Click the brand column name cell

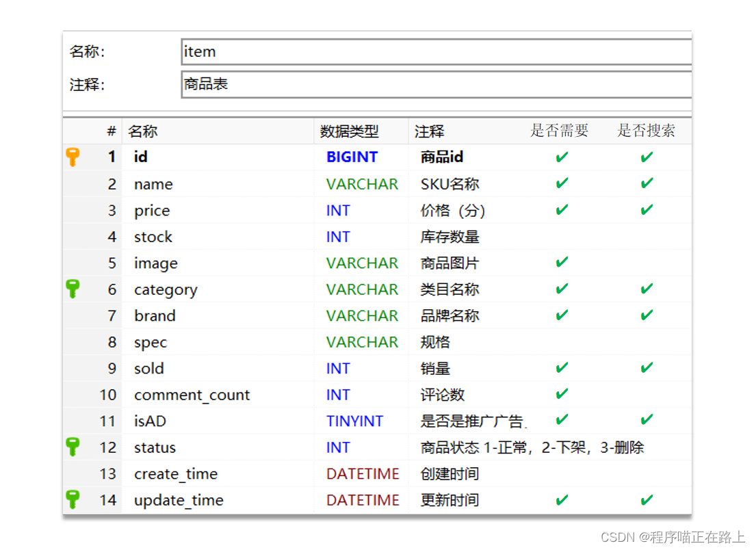tap(155, 316)
